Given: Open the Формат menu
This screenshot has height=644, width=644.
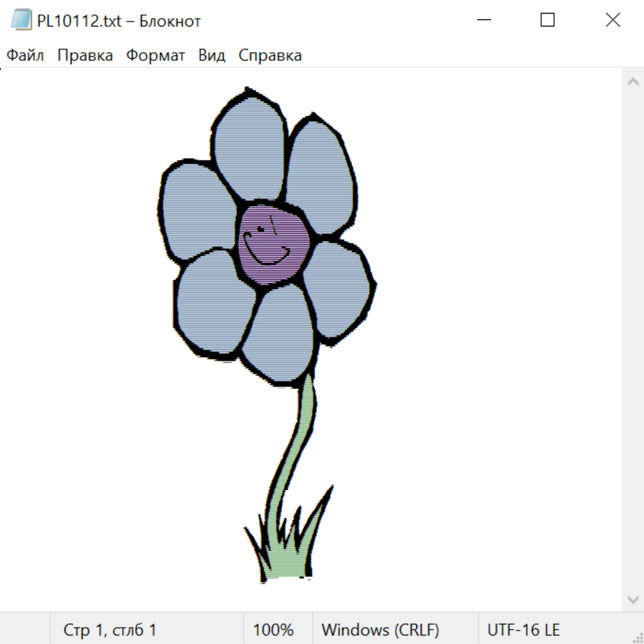Looking at the screenshot, I should [155, 56].
